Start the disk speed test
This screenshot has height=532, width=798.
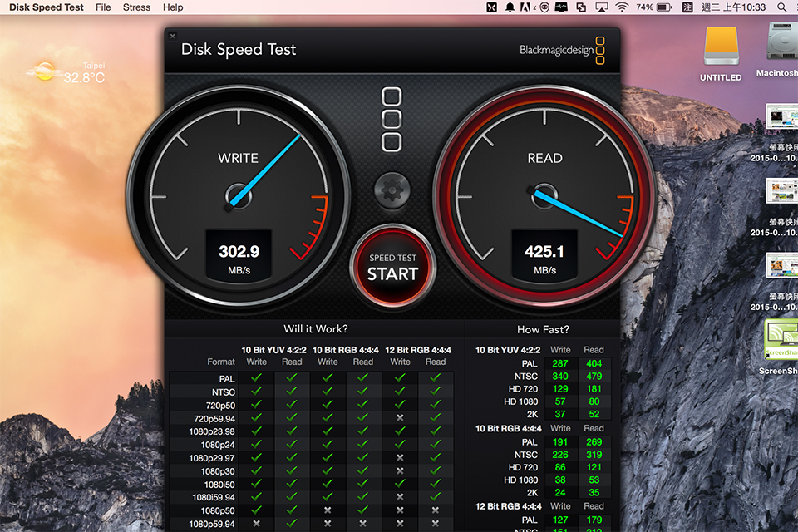[392, 266]
